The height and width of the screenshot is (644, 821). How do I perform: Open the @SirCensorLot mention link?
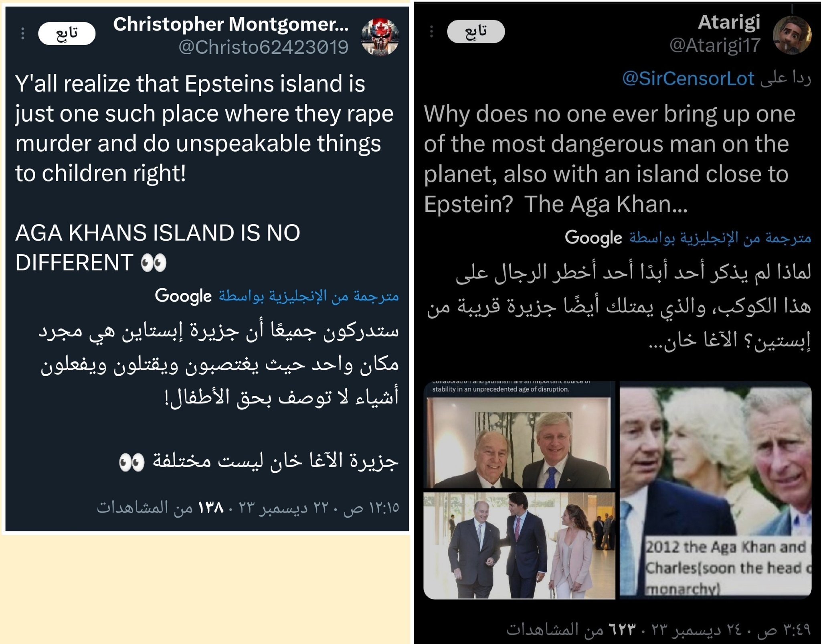pos(688,78)
